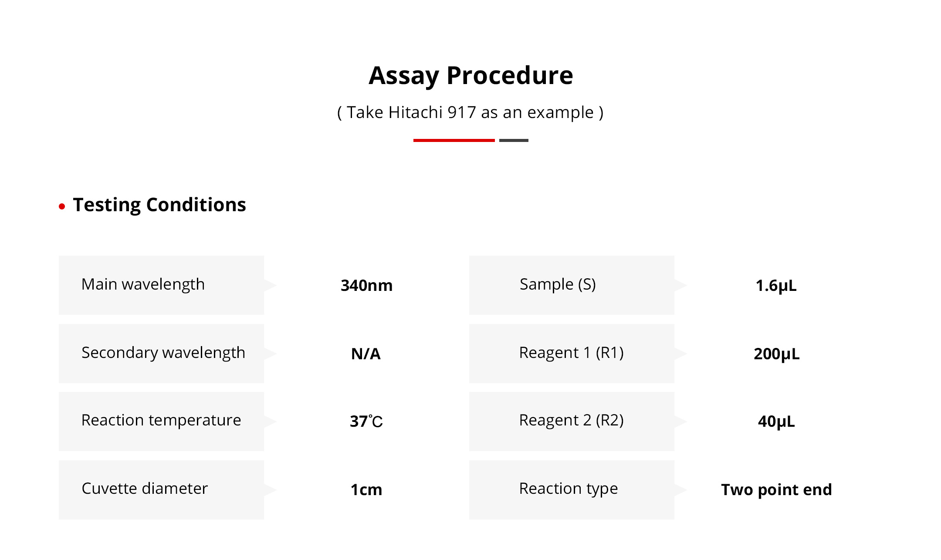Select the Secondary wavelength label cell
Viewport: 941px width, 560px height.
[x=161, y=353]
